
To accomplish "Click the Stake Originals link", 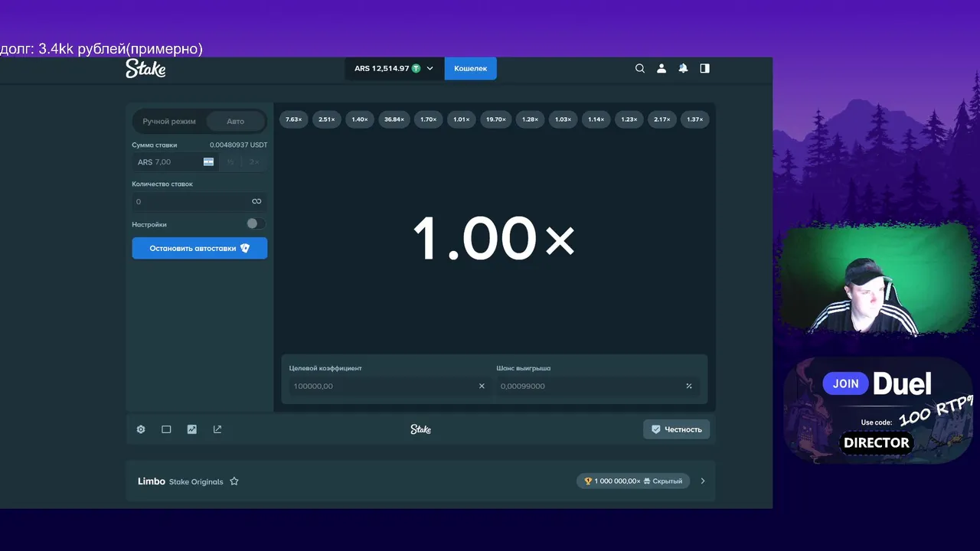I will coord(196,482).
